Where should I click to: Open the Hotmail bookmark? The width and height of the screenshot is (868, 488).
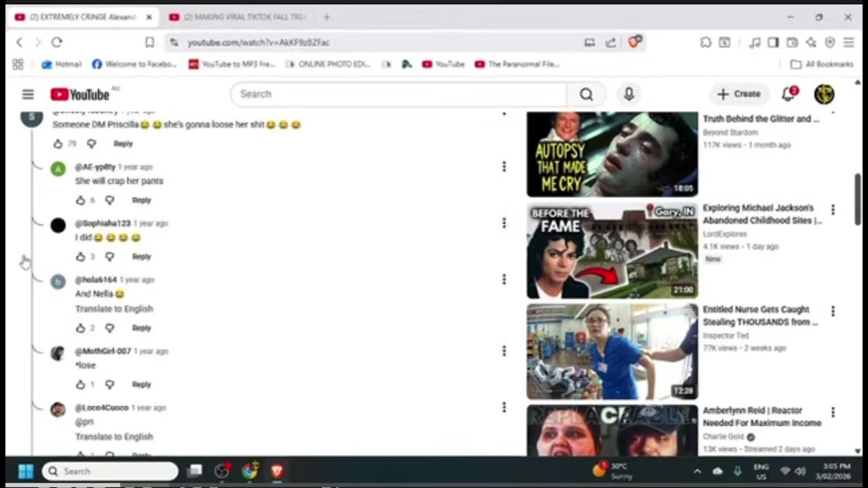click(x=62, y=64)
